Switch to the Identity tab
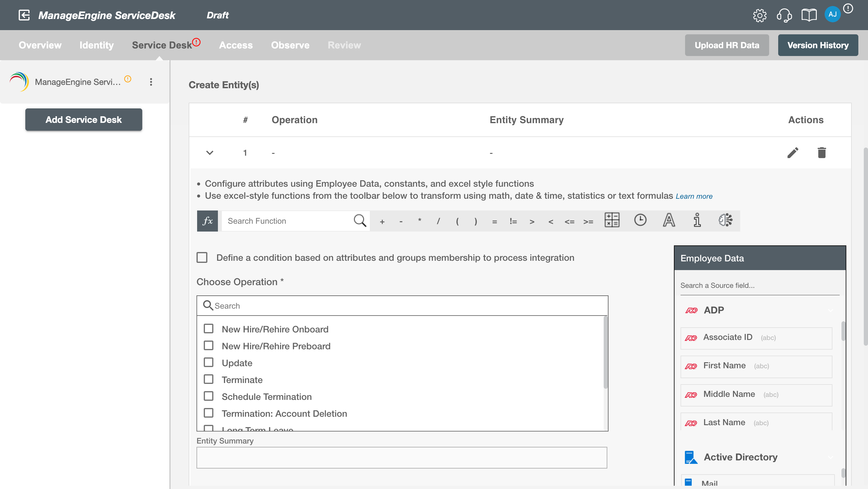 (97, 45)
